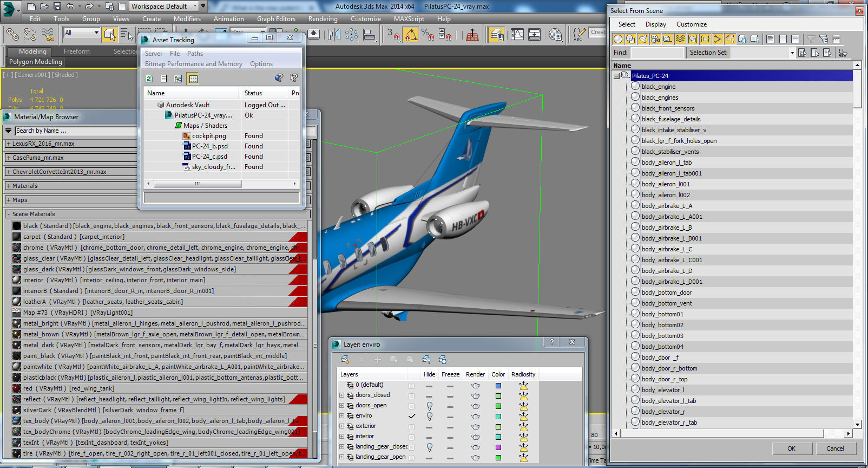Click the Find input field
This screenshot has width=868, height=468.
click(657, 53)
